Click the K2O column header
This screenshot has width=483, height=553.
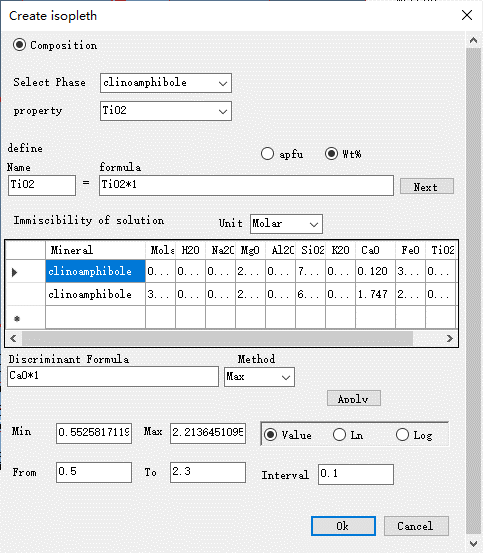(340, 250)
